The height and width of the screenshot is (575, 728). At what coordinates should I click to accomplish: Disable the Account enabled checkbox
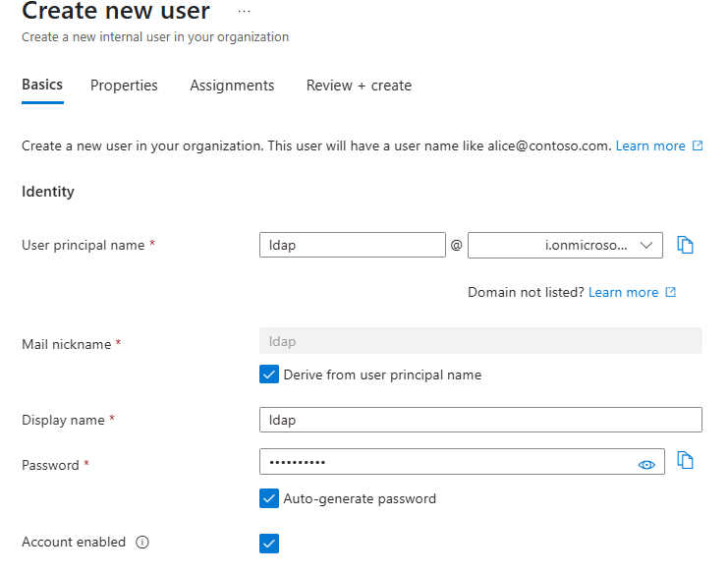[269, 543]
